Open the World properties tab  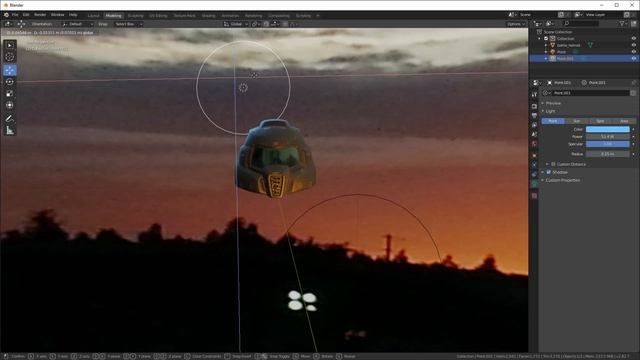[x=534, y=144]
